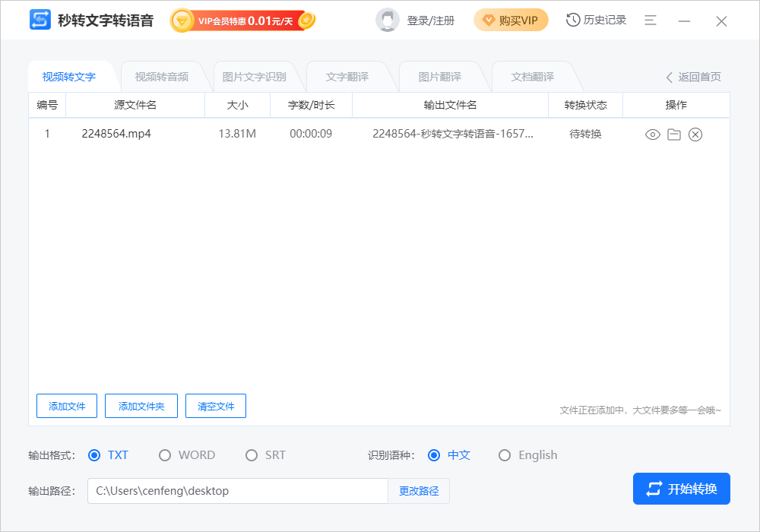
Task: Close the application window
Action: point(721,21)
